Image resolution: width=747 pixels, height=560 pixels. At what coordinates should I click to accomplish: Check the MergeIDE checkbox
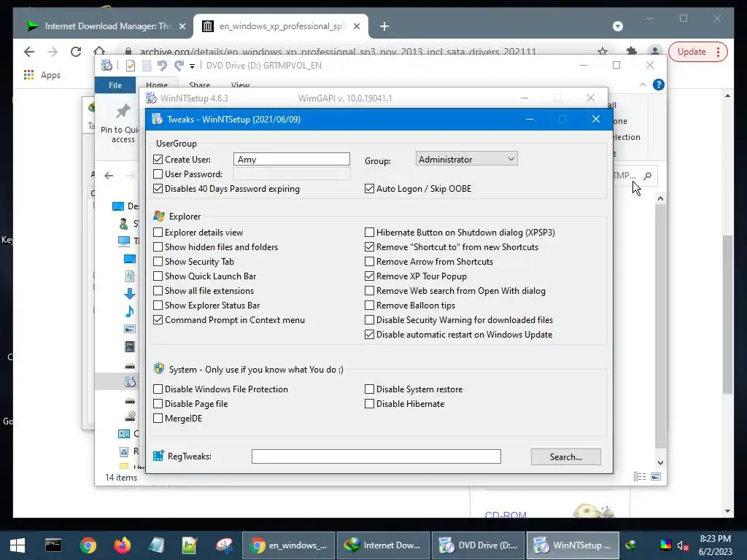pos(158,419)
